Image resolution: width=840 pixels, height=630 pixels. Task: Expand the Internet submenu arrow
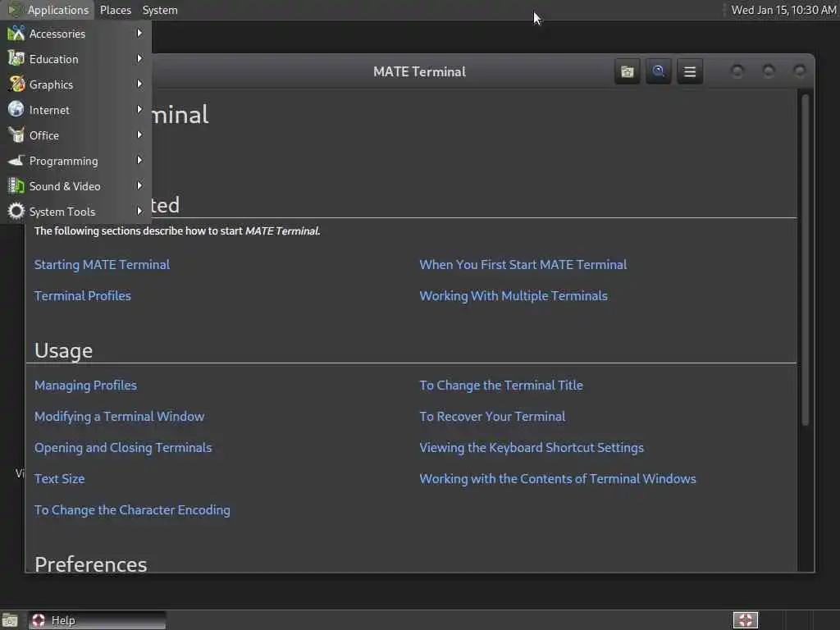point(139,109)
